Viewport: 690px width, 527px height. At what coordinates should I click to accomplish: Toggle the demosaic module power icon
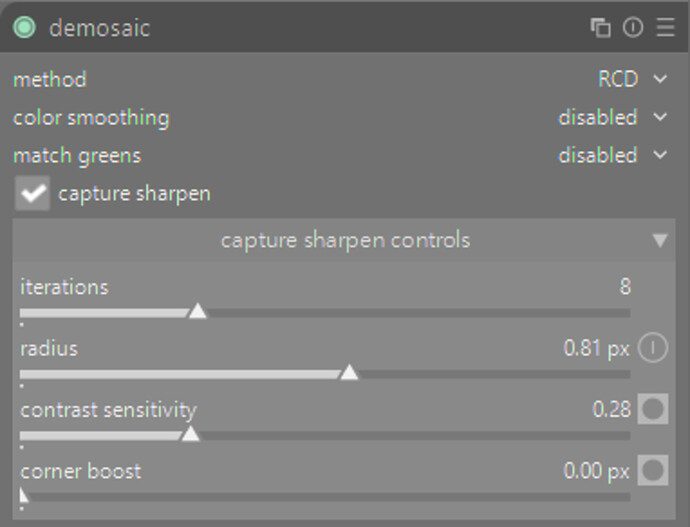[x=25, y=28]
